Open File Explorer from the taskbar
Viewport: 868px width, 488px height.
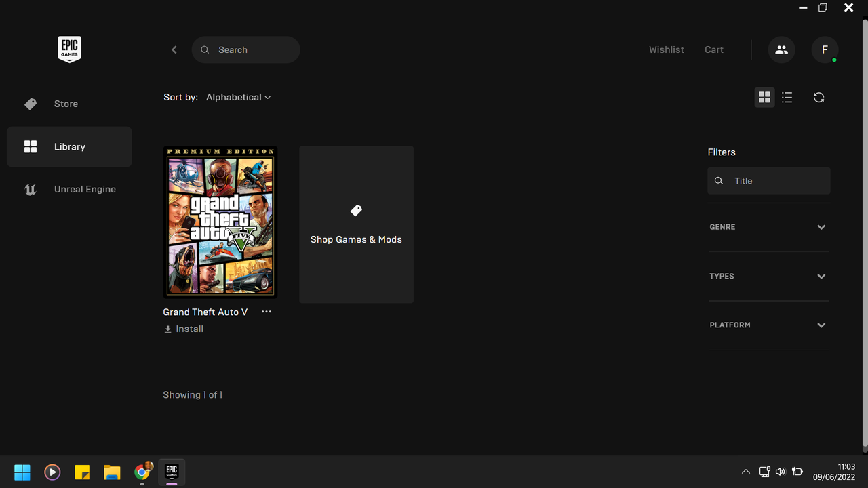coord(112,472)
